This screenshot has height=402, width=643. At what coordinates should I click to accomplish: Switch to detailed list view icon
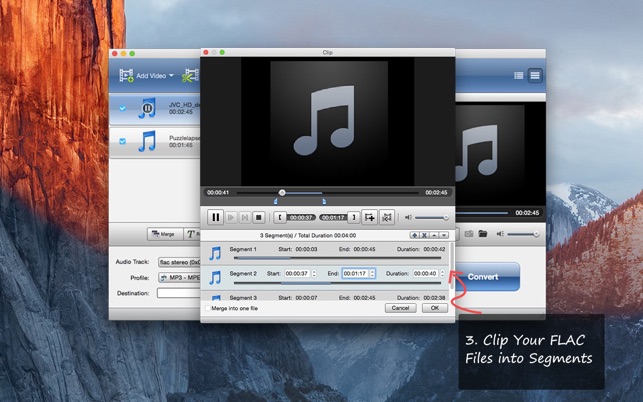[535, 75]
